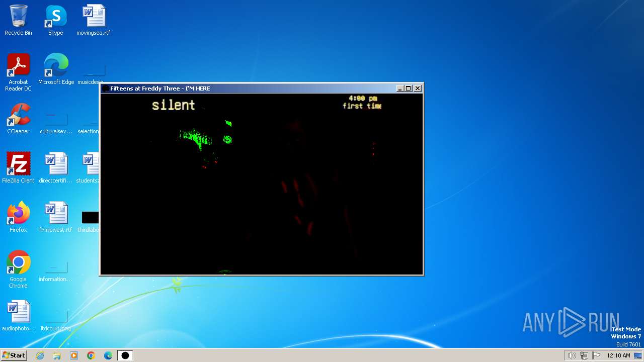Open Windows Explorer folder in taskbar
This screenshot has width=644, height=362.
point(57,355)
